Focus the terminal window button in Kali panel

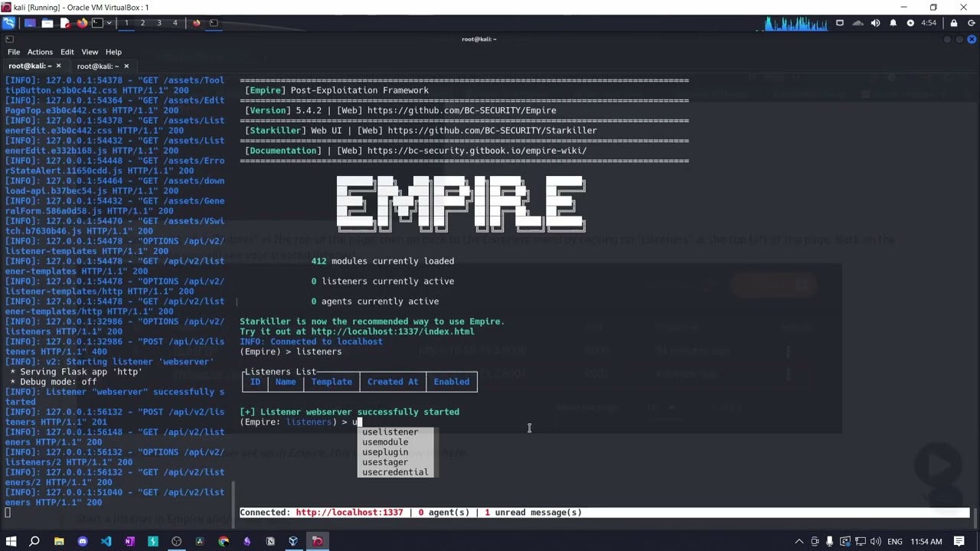(x=214, y=23)
